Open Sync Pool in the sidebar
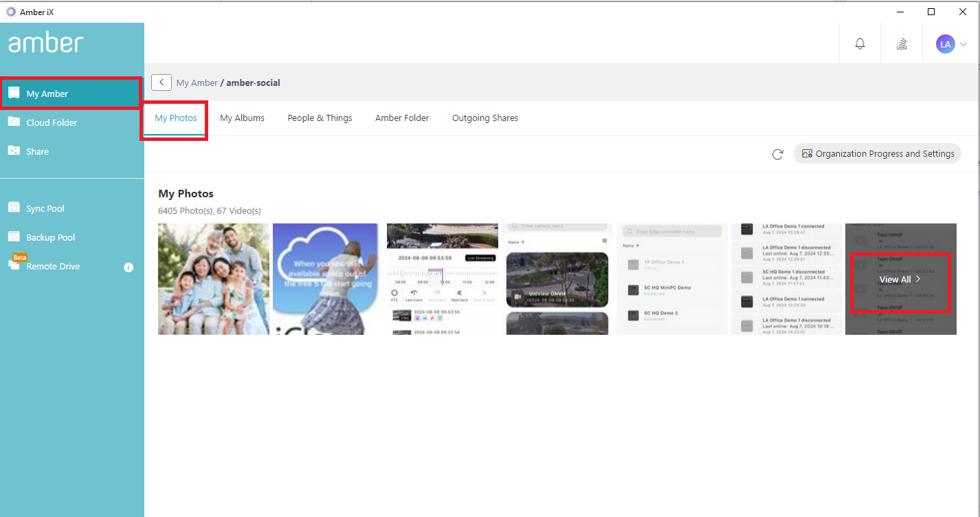980x517 pixels. click(x=71, y=208)
